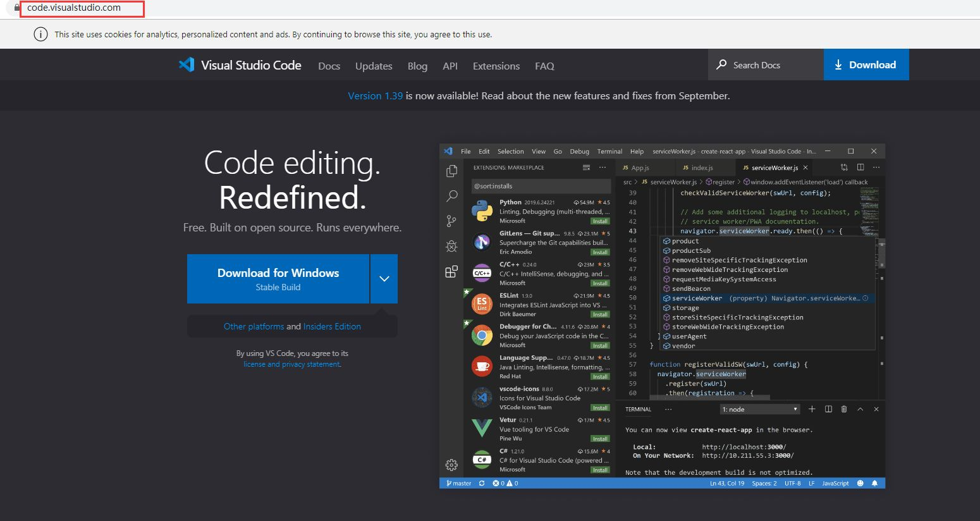Open the Extensions navigation item
Screen dimensions: 980x521
coord(496,66)
